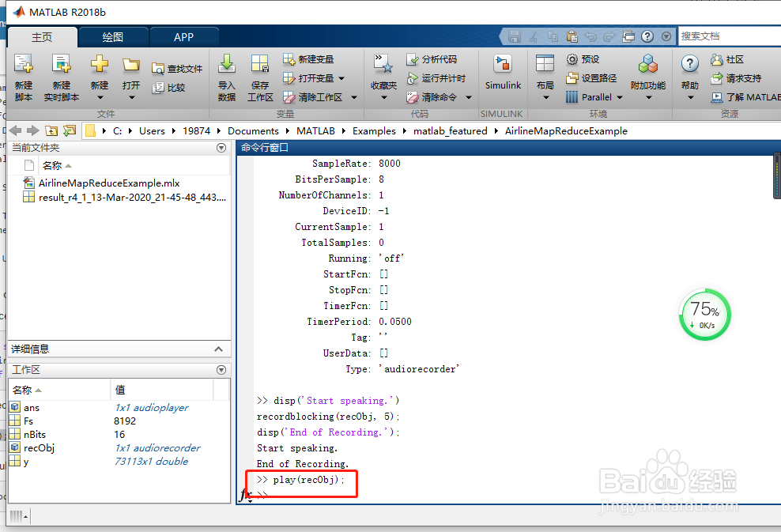Open 附加功能 add-ons
781x532 pixels.
click(648, 77)
